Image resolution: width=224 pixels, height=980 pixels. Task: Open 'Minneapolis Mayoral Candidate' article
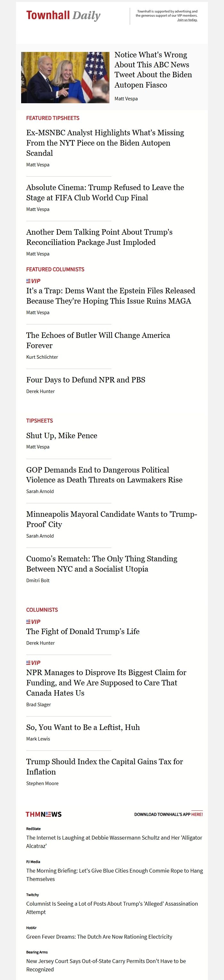coord(112,519)
